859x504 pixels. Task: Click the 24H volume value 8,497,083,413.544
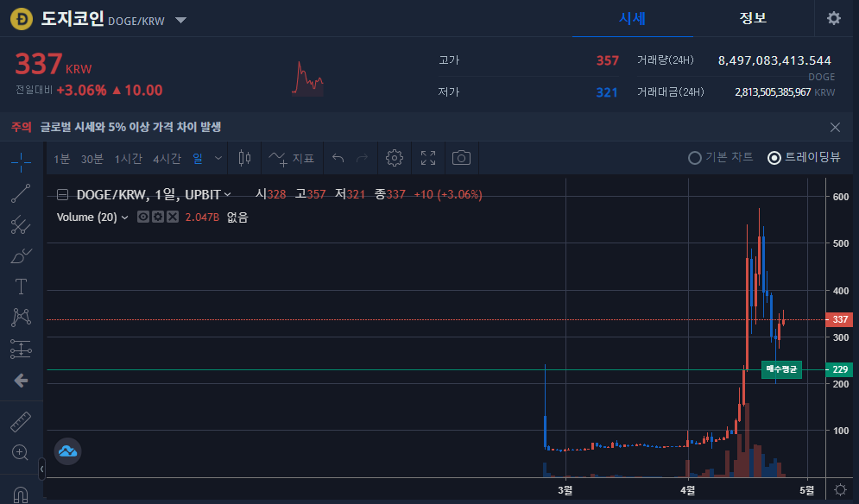[x=774, y=60]
